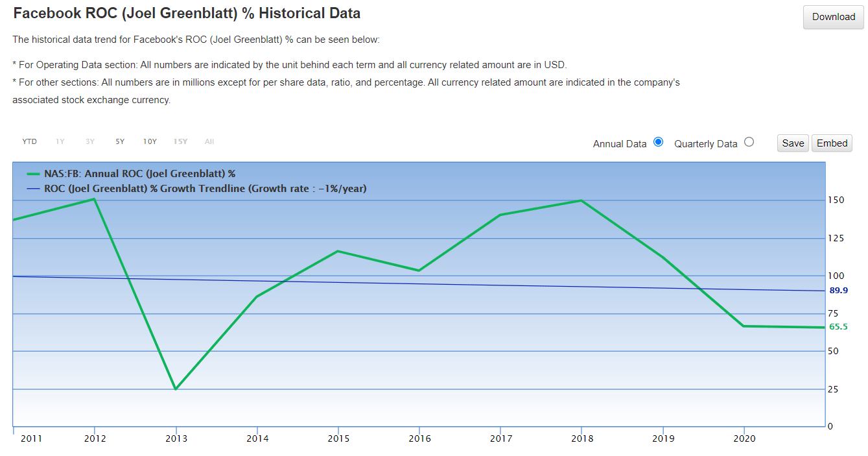Click the Download button

pyautogui.click(x=833, y=17)
